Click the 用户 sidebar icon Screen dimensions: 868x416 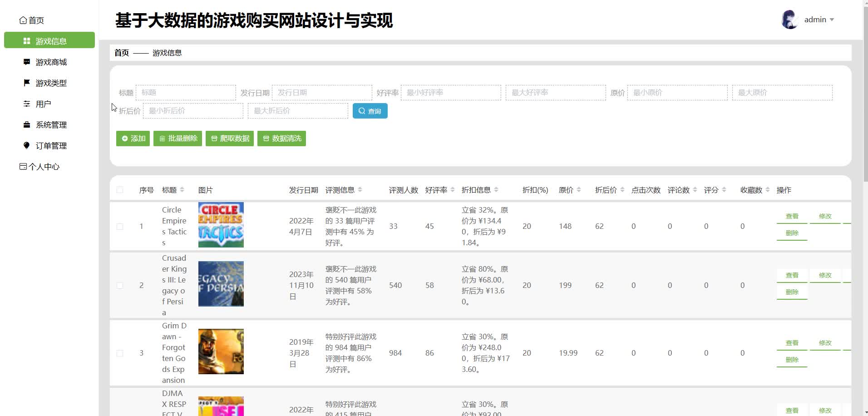(x=27, y=104)
